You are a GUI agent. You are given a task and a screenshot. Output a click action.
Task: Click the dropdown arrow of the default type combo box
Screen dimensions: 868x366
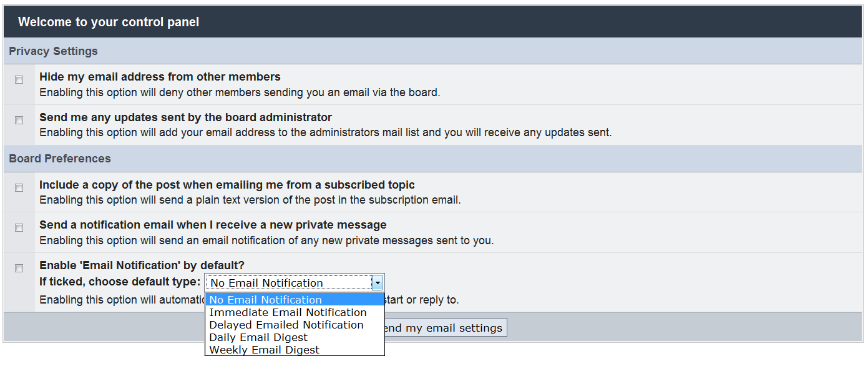pyautogui.click(x=377, y=283)
